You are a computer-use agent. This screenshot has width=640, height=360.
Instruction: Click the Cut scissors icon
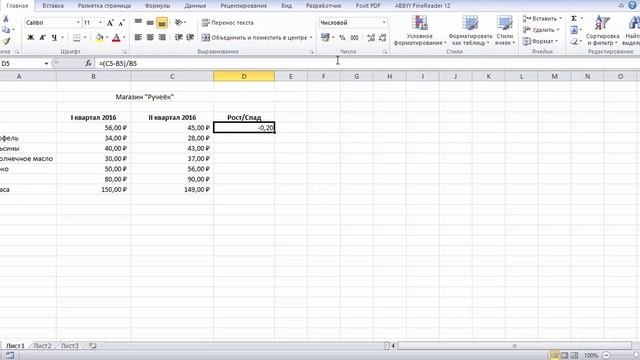[x=6, y=19]
